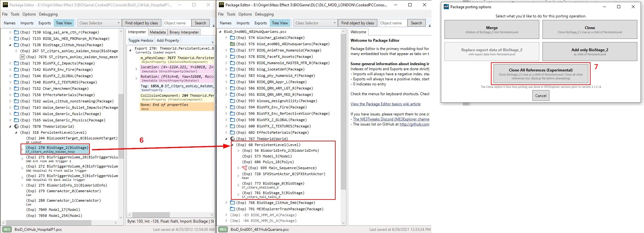Image resolution: width=644 pixels, height=233 pixels.
Task: Click folder icon of 7158 EffectsMaterials package
Action: (16, 95)
